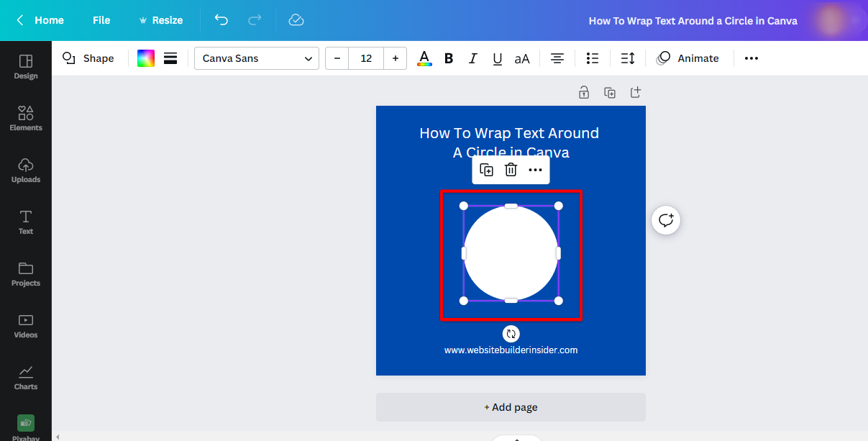Add a comment using speech bubble icon

666,220
